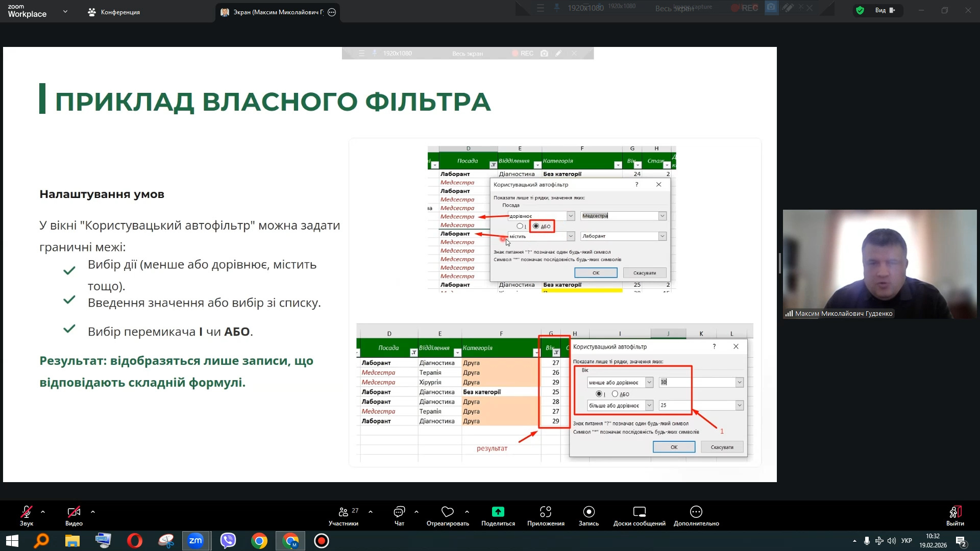Click Максим Миколайович's video thumbnail
The height and width of the screenshot is (551, 980).
click(879, 264)
